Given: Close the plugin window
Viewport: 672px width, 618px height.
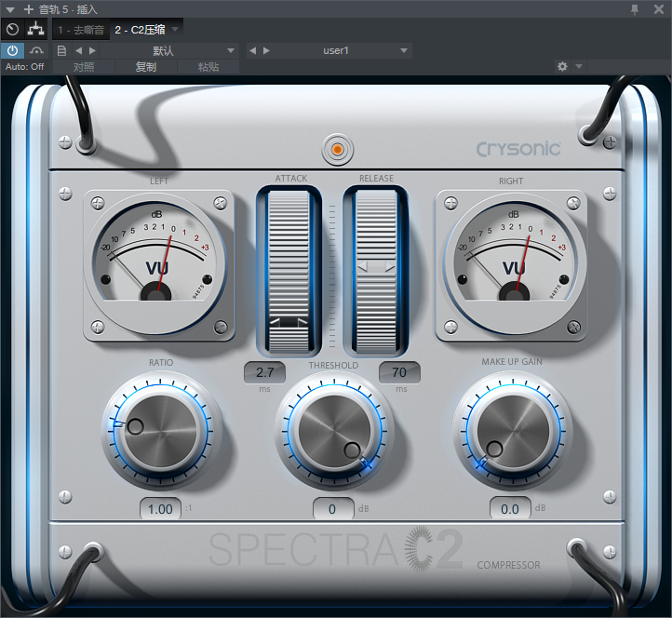Looking at the screenshot, I should pyautogui.click(x=659, y=9).
